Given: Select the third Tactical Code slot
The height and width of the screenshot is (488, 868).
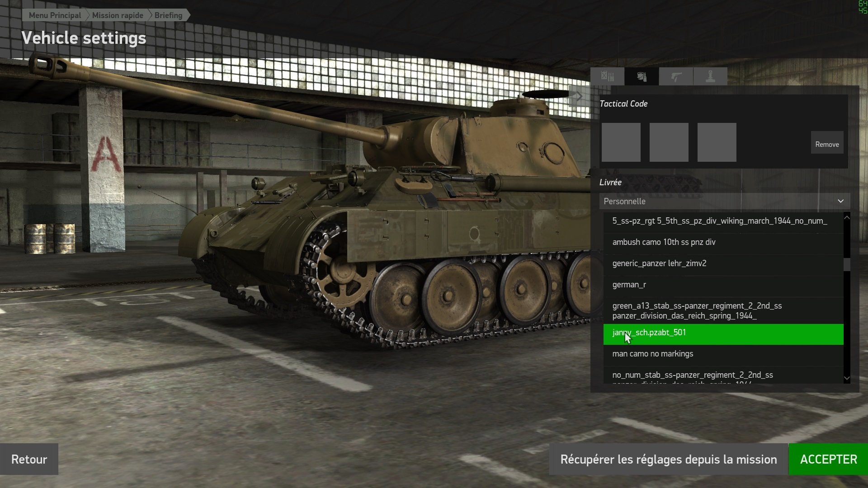Looking at the screenshot, I should point(717,142).
